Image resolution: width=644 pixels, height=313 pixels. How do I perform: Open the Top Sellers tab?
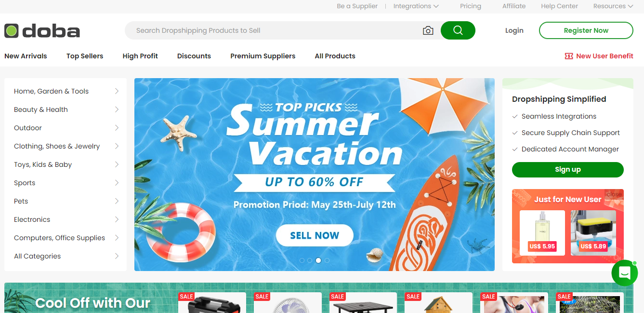(85, 56)
